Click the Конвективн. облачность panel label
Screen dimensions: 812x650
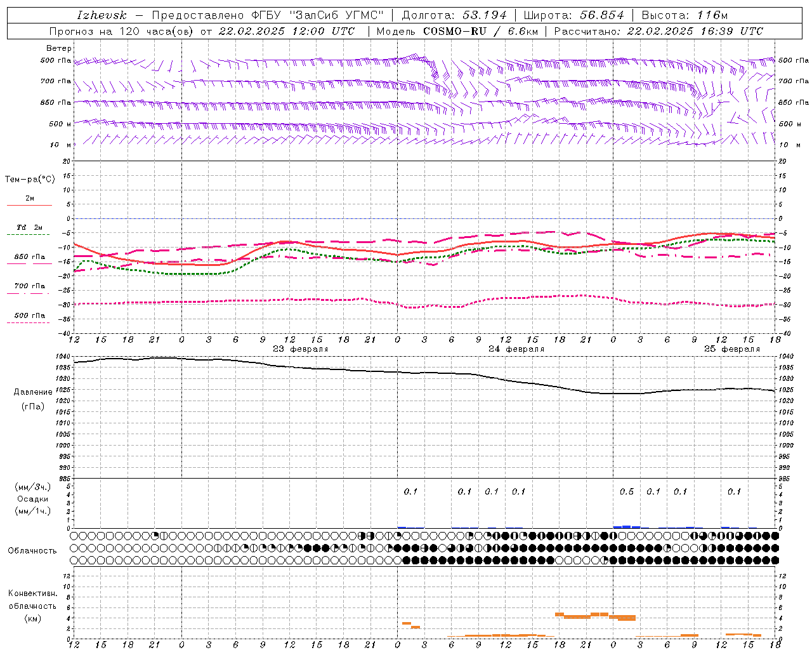33,600
